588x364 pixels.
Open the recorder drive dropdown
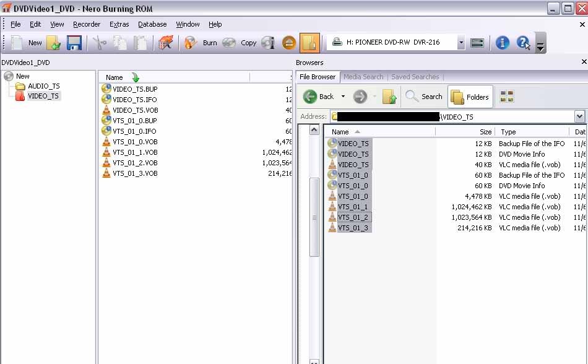pos(461,42)
